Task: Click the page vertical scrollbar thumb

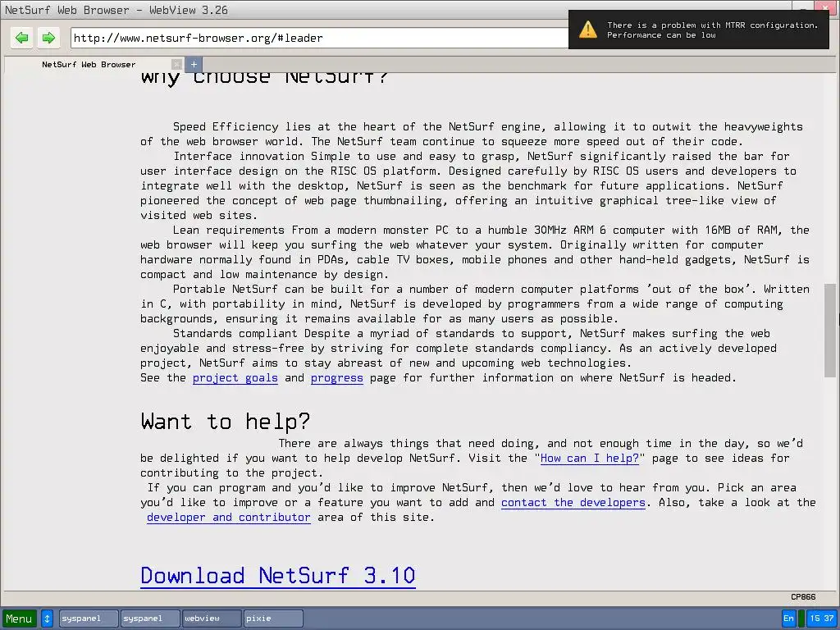Action: 830,331
